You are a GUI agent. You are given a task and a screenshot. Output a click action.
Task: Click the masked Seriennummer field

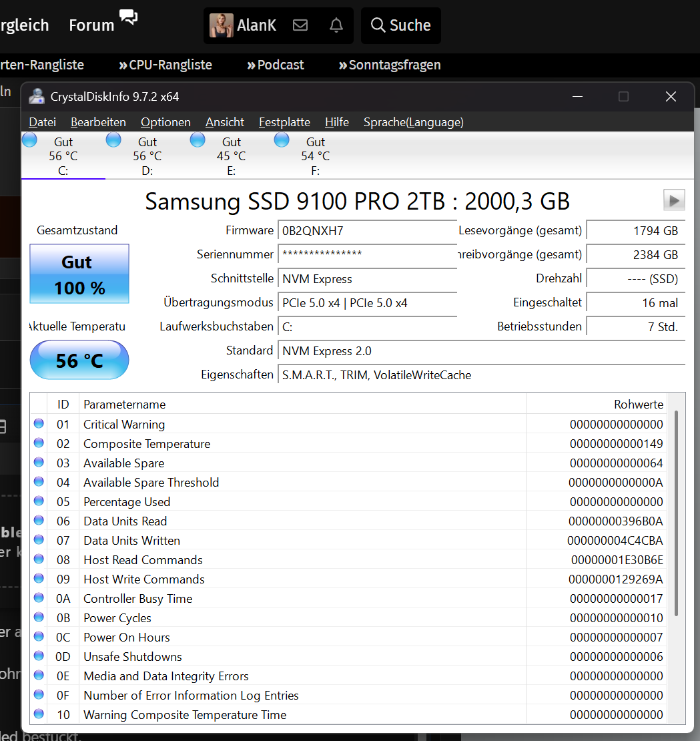(368, 255)
